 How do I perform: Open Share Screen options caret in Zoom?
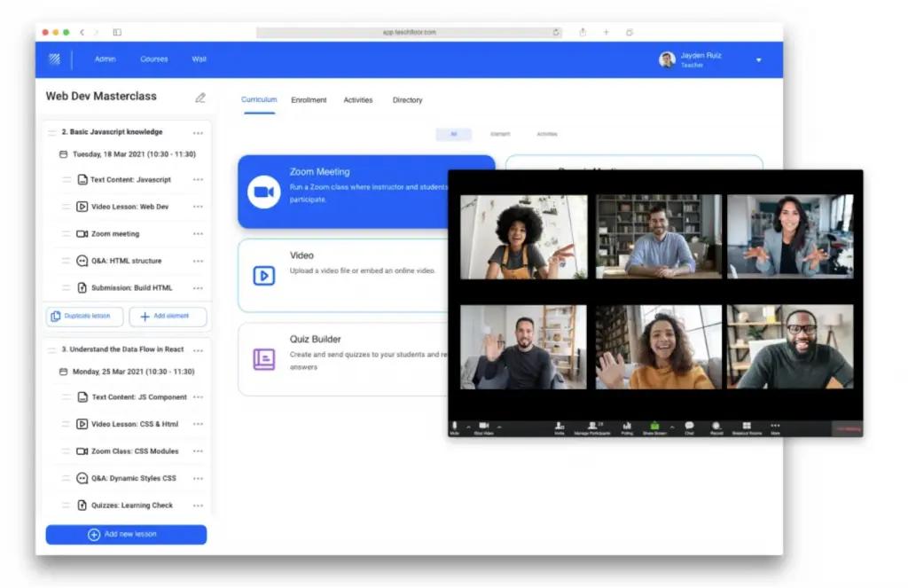point(672,427)
